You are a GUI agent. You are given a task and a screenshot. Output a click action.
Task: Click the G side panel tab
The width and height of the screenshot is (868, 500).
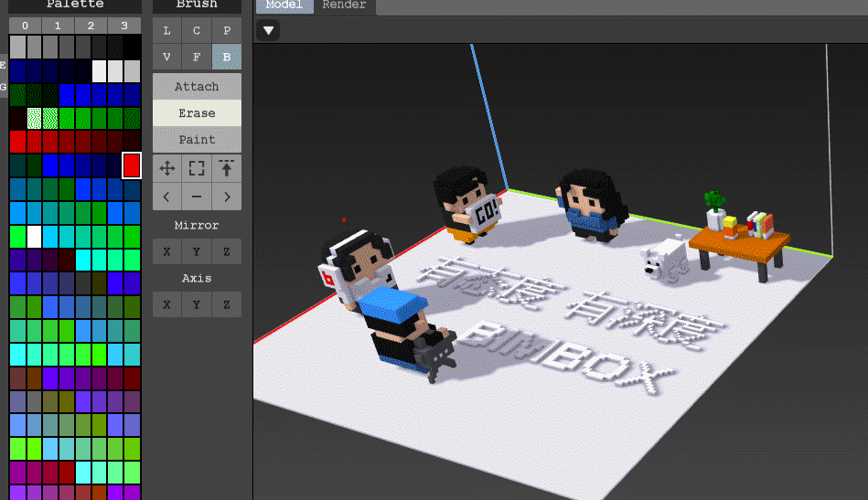[4, 87]
